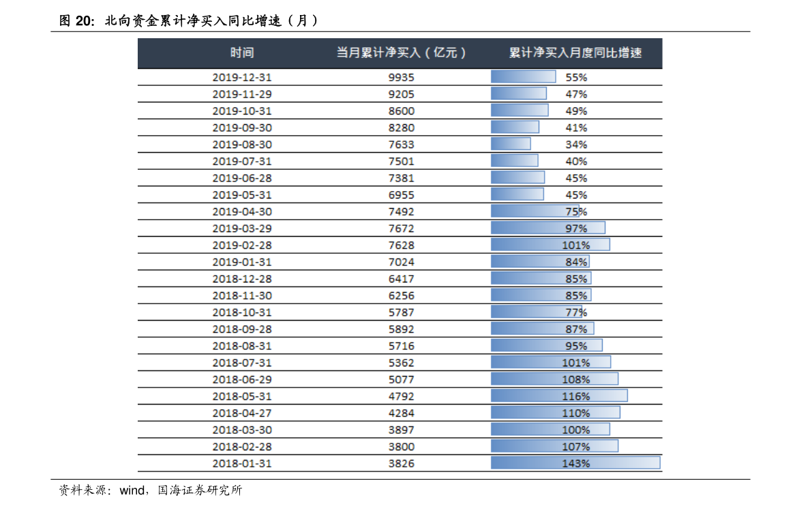Select the date cell 2019-12-31
The image size is (812, 511).
click(242, 77)
